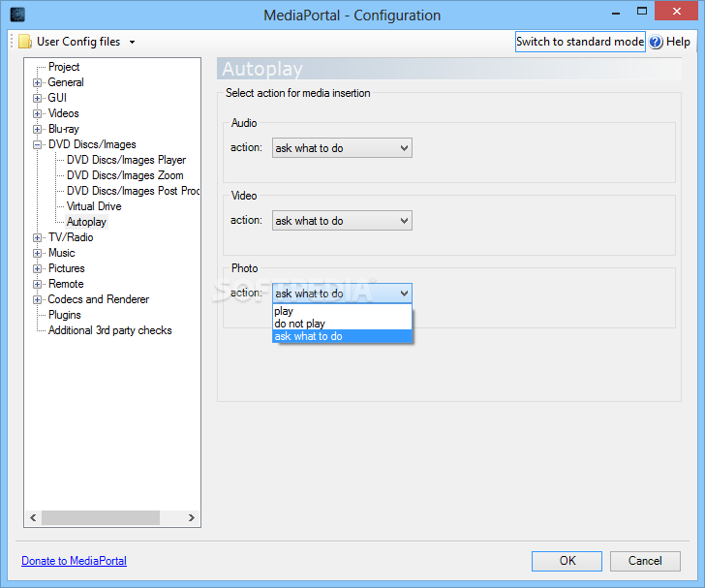Screen dimensions: 705x588
Task: Select DVD Discs/Images Zoom item
Action: (x=125, y=175)
